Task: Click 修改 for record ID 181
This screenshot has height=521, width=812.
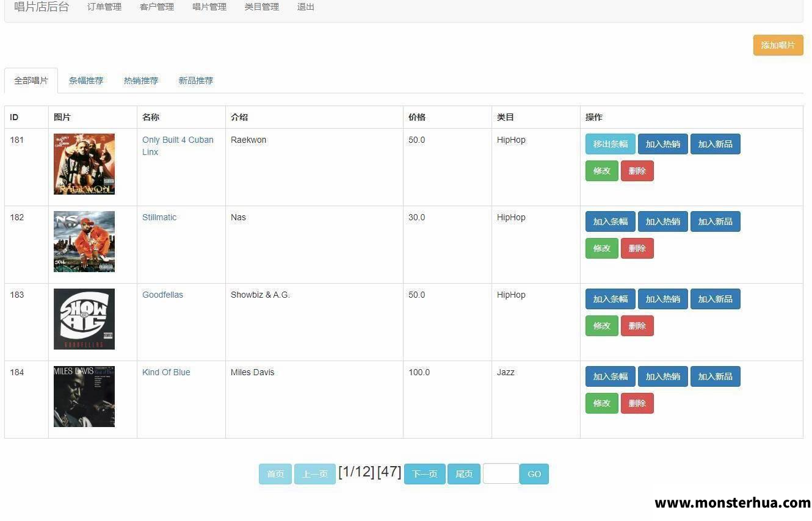Action: pyautogui.click(x=602, y=171)
